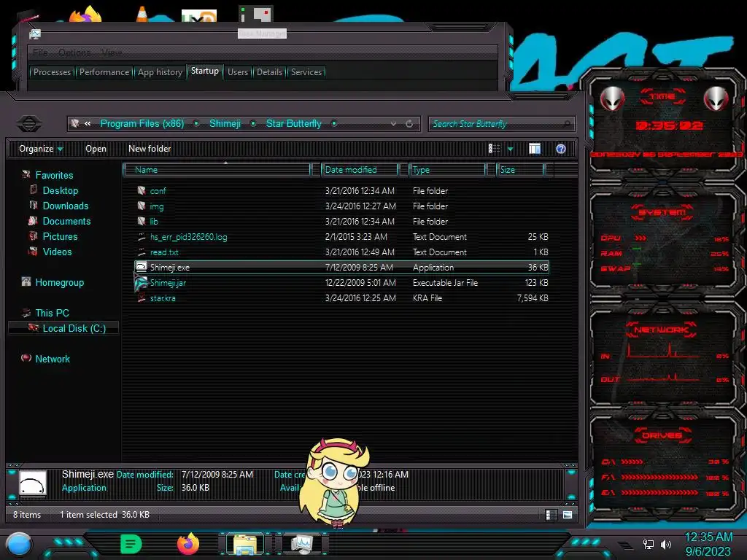Click the read.txt file icon
Image resolution: width=747 pixels, height=560 pixels.
click(x=142, y=252)
